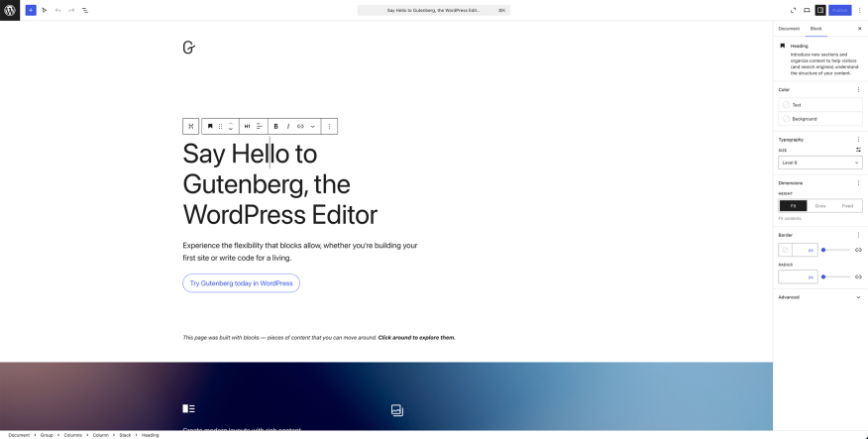Close the settings sidebar
The width and height of the screenshot is (868, 439).
point(860,28)
